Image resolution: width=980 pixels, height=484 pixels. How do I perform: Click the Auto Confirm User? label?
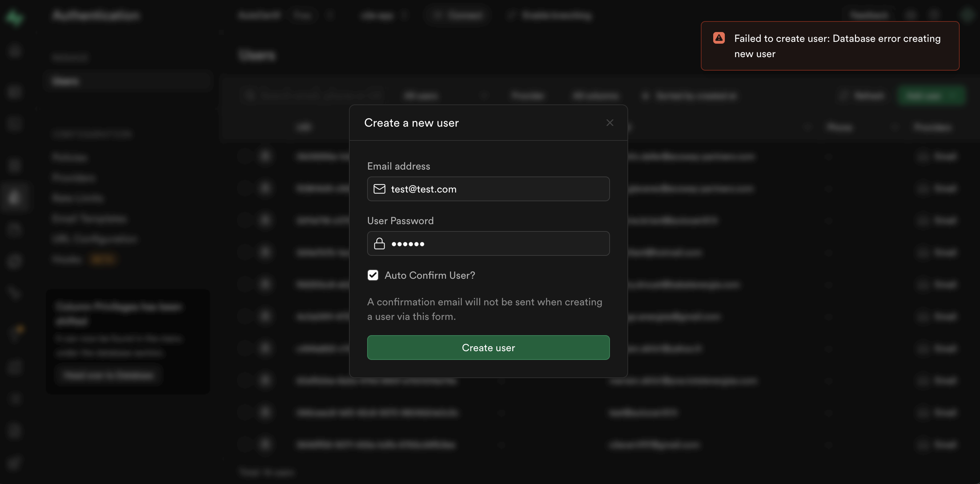click(x=430, y=275)
